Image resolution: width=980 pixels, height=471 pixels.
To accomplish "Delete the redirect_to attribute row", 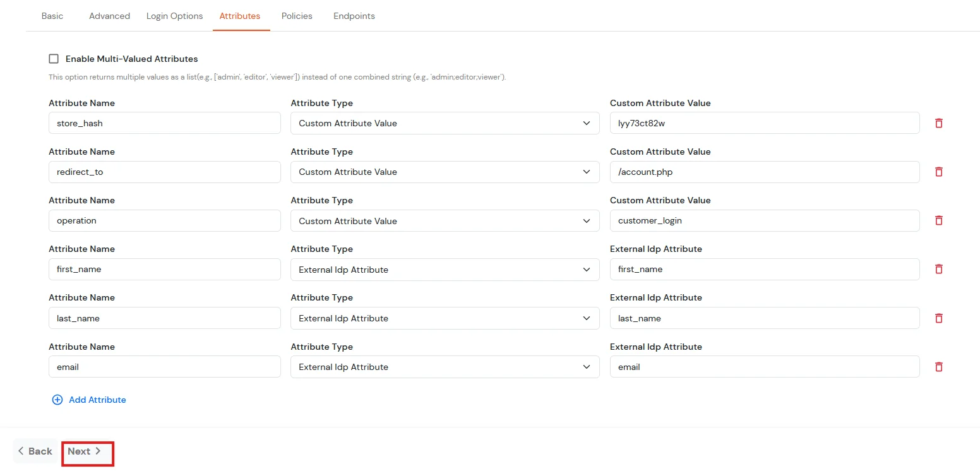I will (939, 172).
